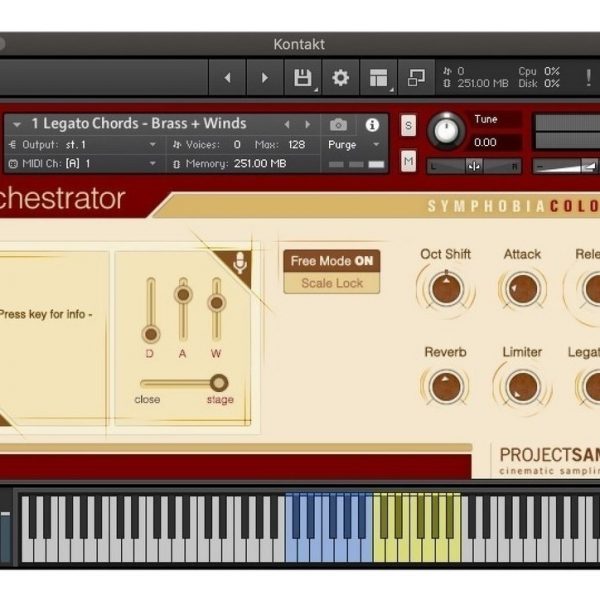Click the Cpu 0% readout

[539, 71]
